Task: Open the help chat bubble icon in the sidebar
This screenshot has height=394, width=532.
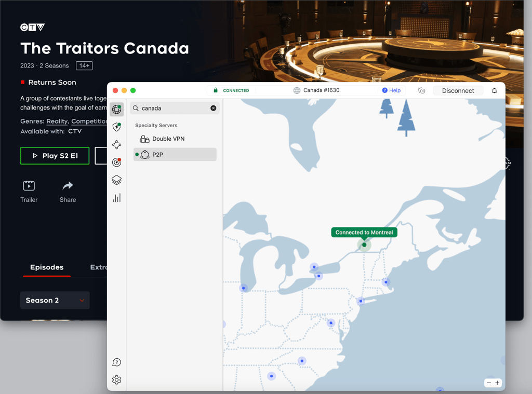Action: pyautogui.click(x=117, y=362)
